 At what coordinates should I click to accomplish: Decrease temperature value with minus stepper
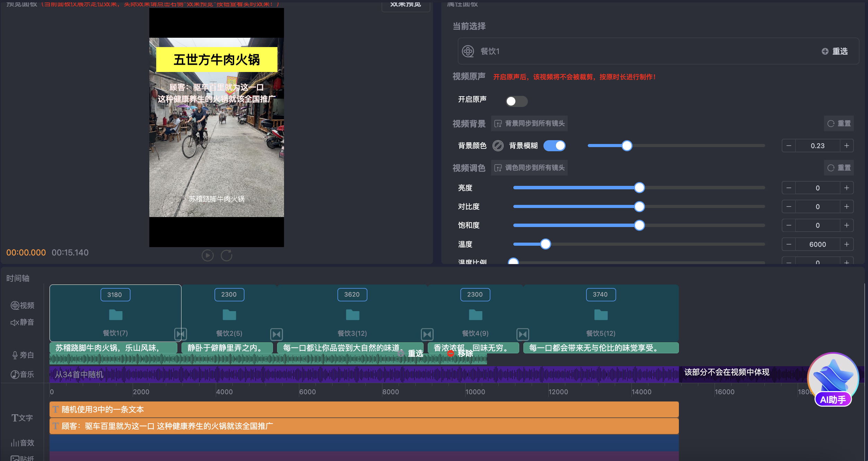pos(789,244)
